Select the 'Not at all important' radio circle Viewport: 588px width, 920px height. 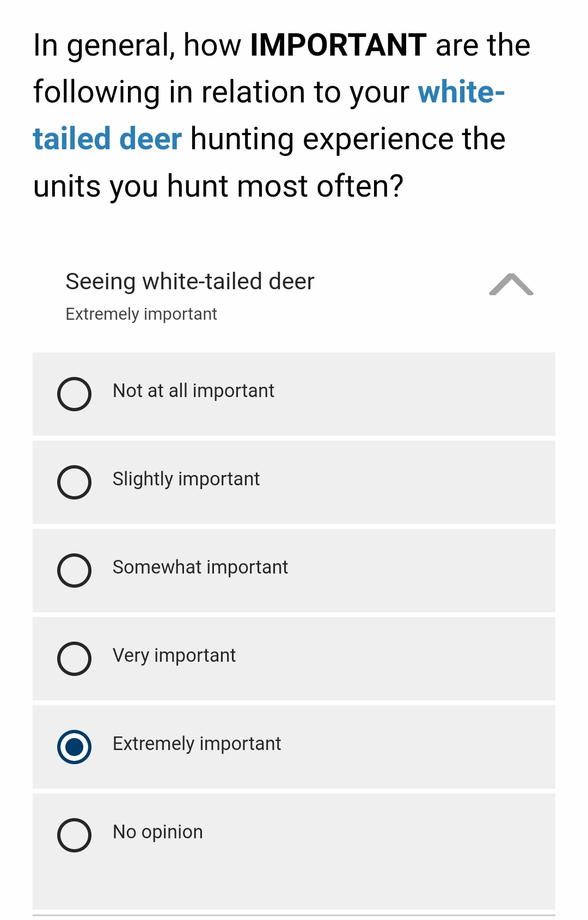click(x=74, y=394)
